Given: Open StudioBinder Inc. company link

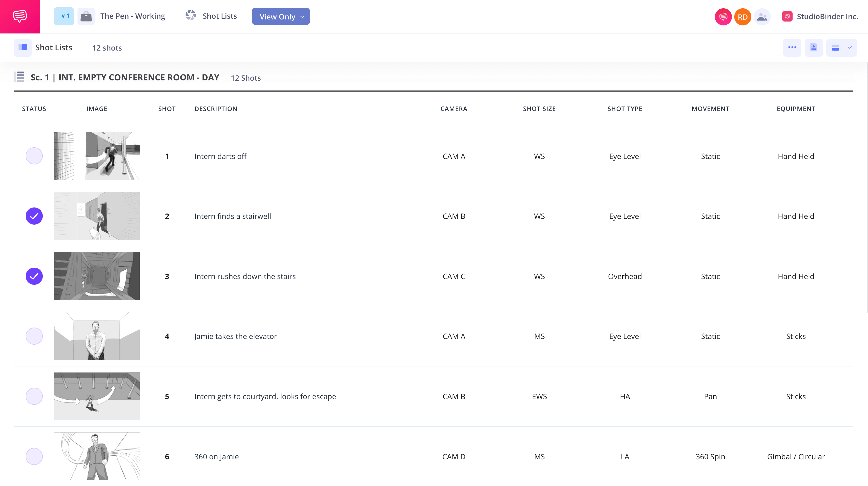Looking at the screenshot, I should pos(827,17).
